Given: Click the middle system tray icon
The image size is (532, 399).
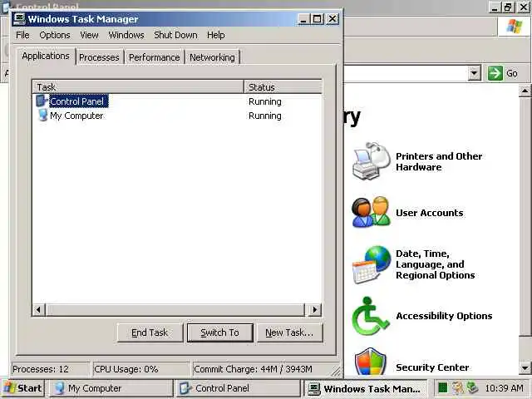Looking at the screenshot, I should pos(458,387).
